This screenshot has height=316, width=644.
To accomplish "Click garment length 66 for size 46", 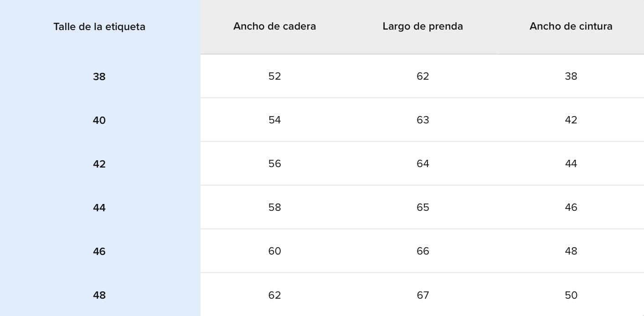I will click(422, 251).
